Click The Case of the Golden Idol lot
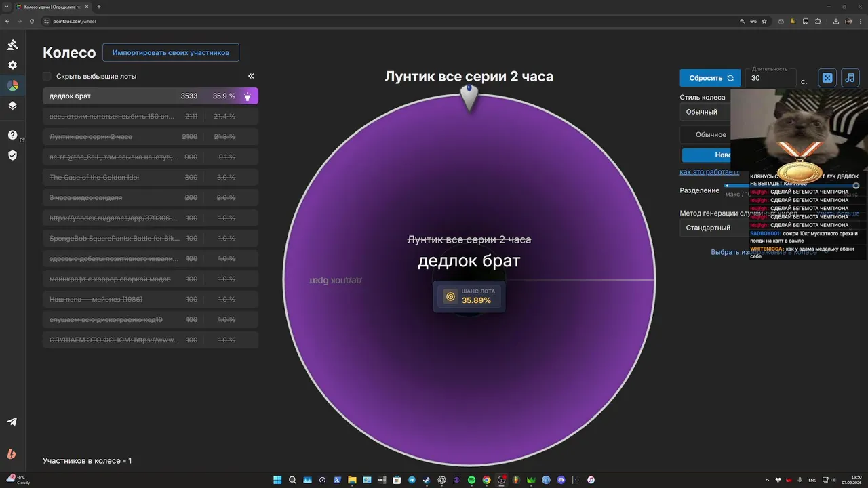 click(x=151, y=178)
